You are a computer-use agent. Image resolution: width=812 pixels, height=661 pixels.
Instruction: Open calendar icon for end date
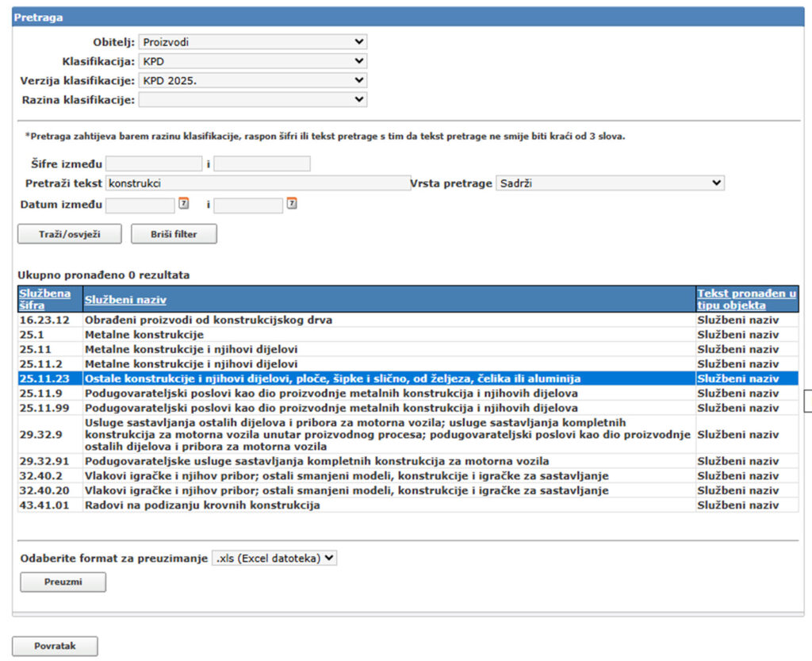(x=292, y=204)
